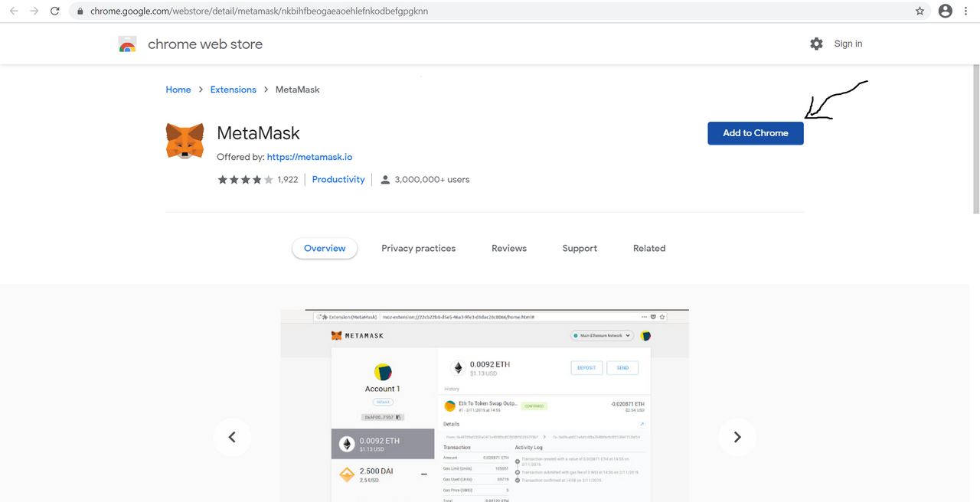Open web store settings gear
Viewport: 980px width, 502px height.
tap(816, 44)
